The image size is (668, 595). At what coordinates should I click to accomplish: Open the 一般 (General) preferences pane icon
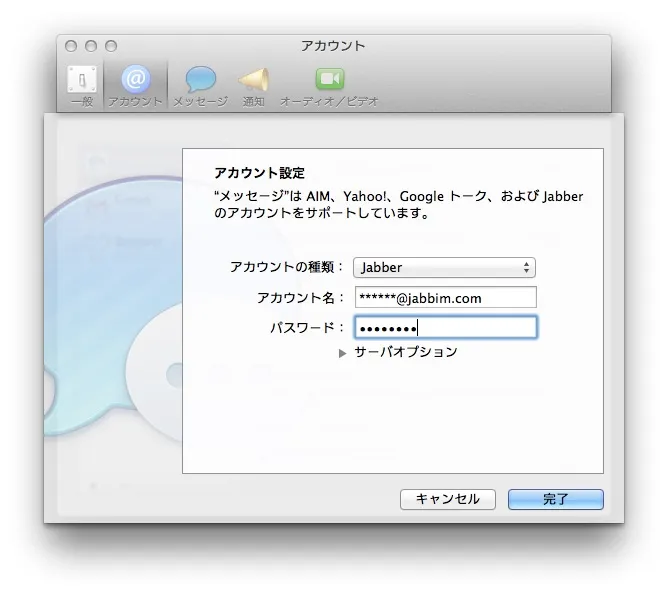tap(82, 80)
